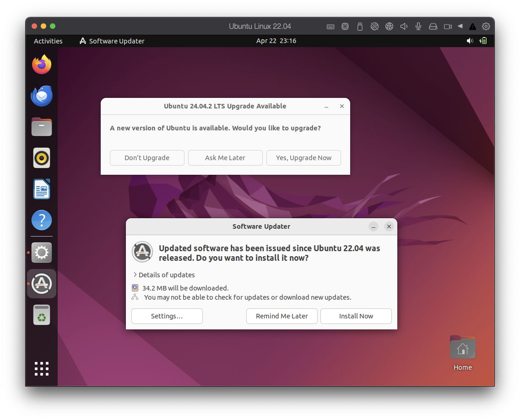This screenshot has width=520, height=420.
Task: Open Settings… in Software Updater
Action: pos(167,316)
